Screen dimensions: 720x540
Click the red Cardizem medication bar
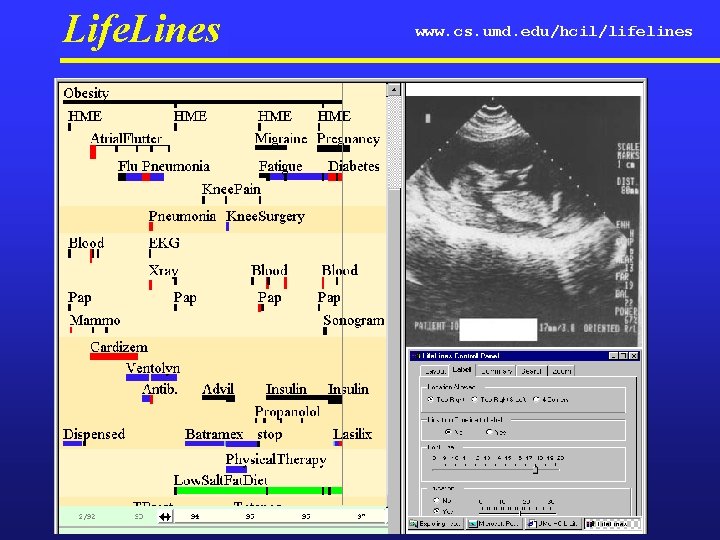pos(114,356)
